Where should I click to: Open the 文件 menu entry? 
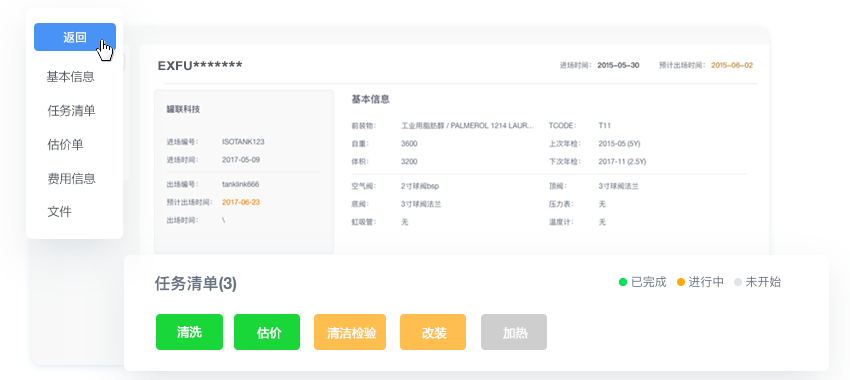click(x=60, y=212)
